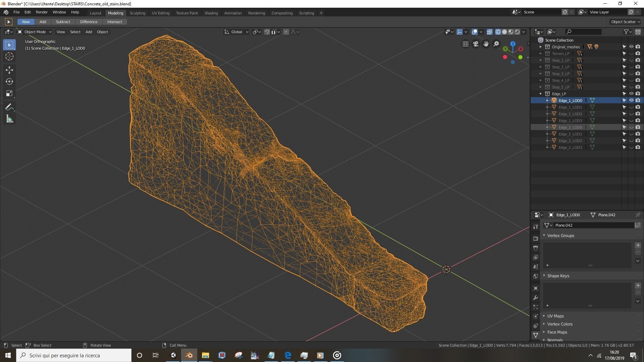
Task: Toggle Original_meshes collection visibility
Action: 631,47
